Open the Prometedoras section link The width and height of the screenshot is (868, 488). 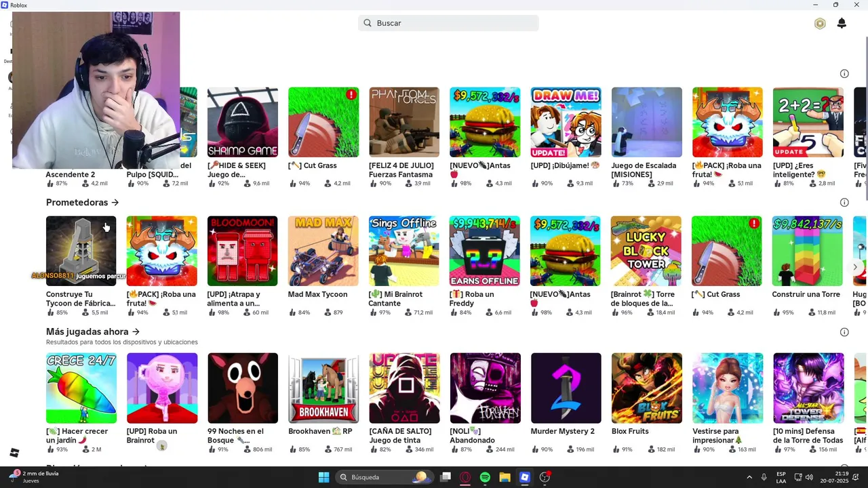pos(82,203)
